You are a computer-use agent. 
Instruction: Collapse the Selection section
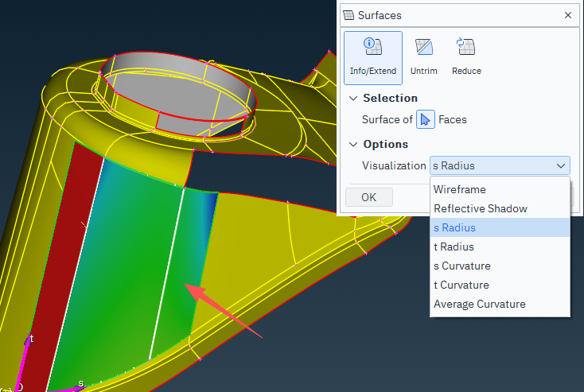click(353, 98)
